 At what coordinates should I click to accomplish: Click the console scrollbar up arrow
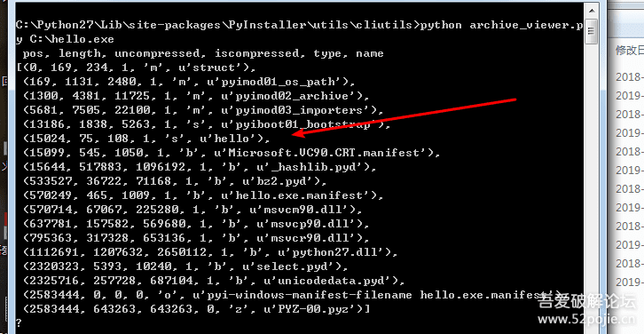(592, 11)
